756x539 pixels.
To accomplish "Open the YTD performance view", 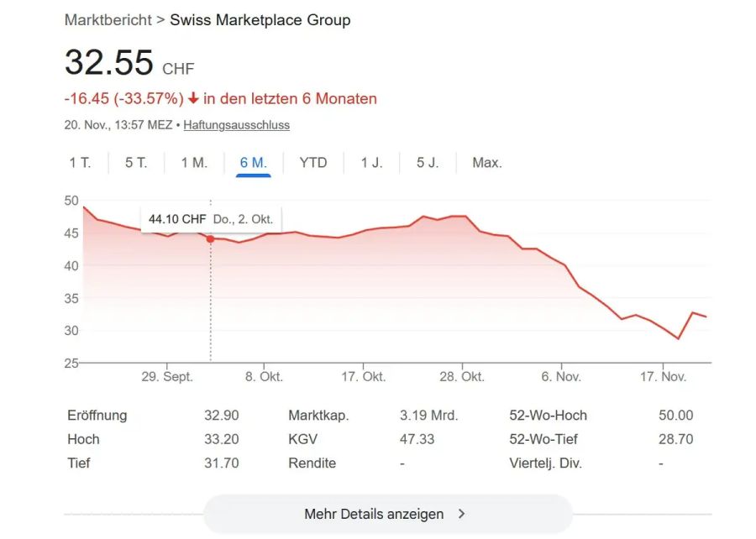I will coord(313,163).
